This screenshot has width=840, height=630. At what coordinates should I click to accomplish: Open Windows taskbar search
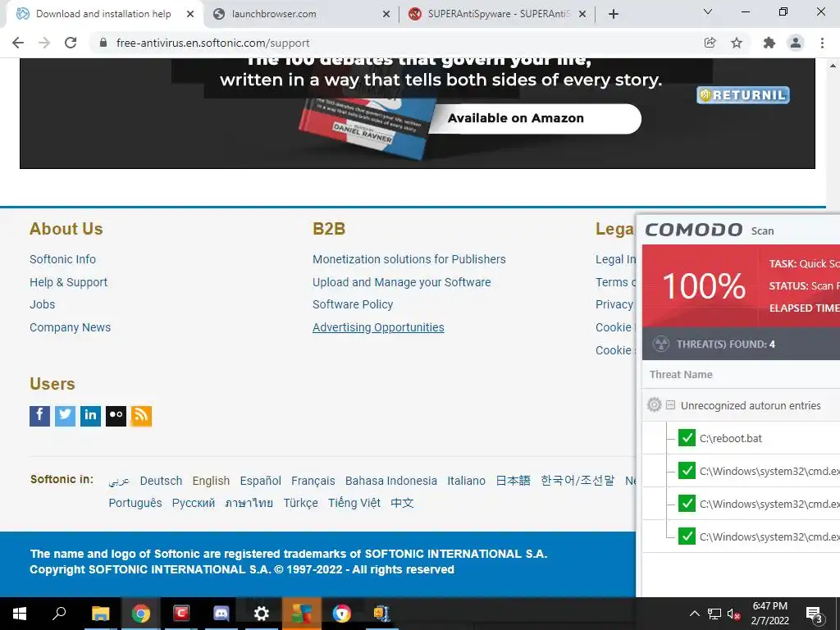click(59, 613)
